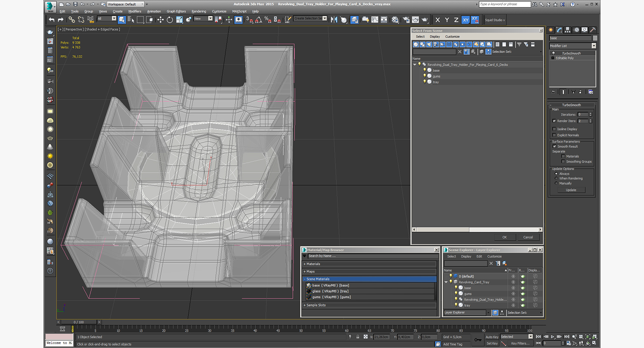Screen dimensions: 644x348
Task: Open the Modifiers menu
Action: (x=134, y=11)
